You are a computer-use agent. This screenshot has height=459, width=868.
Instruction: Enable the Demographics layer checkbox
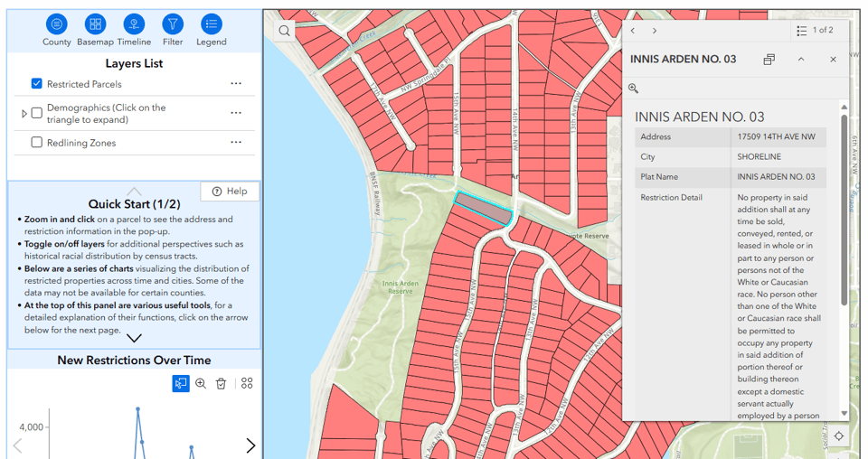[37, 113]
